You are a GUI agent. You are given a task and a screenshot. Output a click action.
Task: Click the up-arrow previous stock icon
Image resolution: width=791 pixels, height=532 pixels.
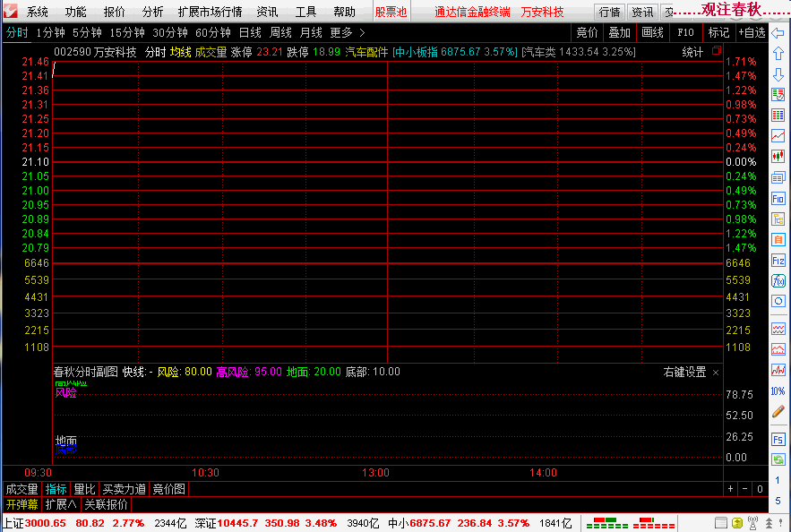pos(778,54)
